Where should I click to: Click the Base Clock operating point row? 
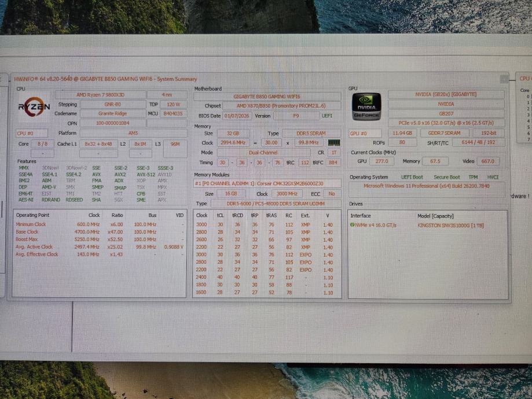pos(100,232)
